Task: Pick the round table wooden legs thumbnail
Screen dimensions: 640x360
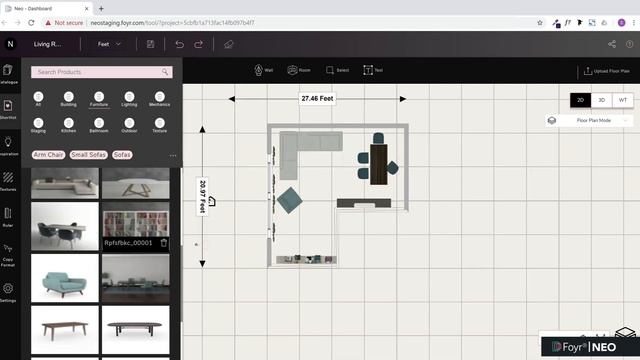Action: [x=136, y=183]
